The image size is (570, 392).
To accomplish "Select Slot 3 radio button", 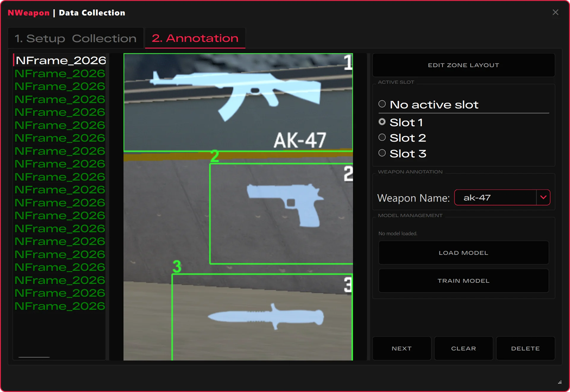I will [382, 153].
